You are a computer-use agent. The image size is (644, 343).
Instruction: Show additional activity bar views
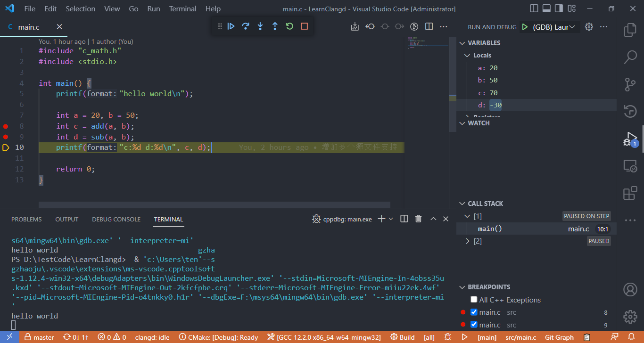(x=630, y=220)
